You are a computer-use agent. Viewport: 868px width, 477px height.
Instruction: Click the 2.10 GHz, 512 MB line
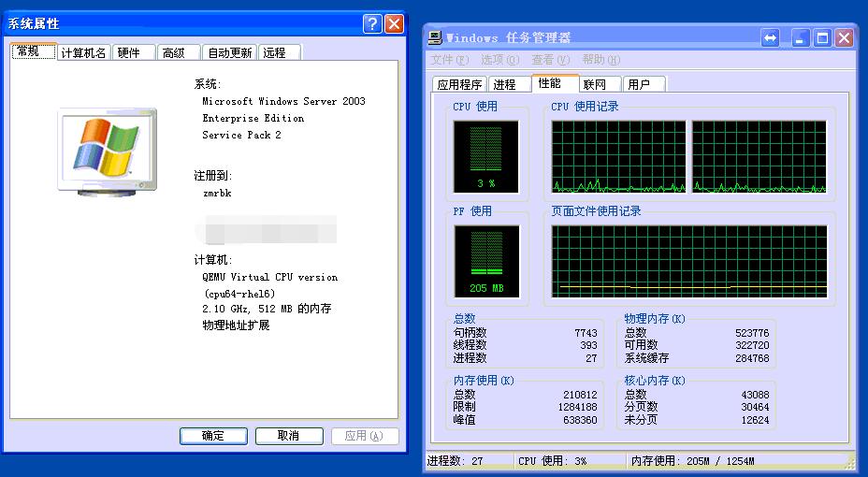point(267,309)
